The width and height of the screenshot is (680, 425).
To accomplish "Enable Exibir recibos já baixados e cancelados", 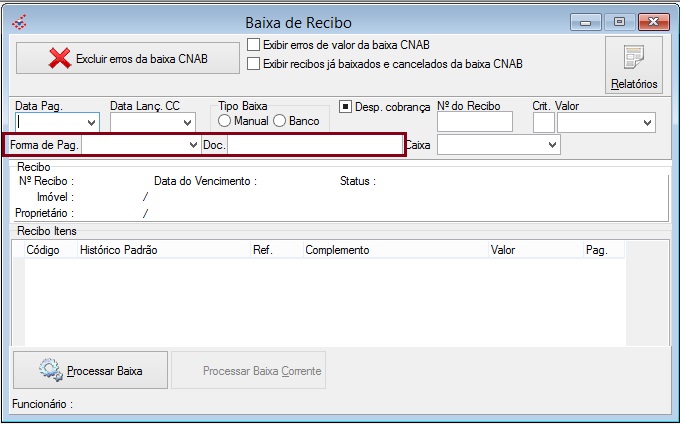I will [253, 64].
